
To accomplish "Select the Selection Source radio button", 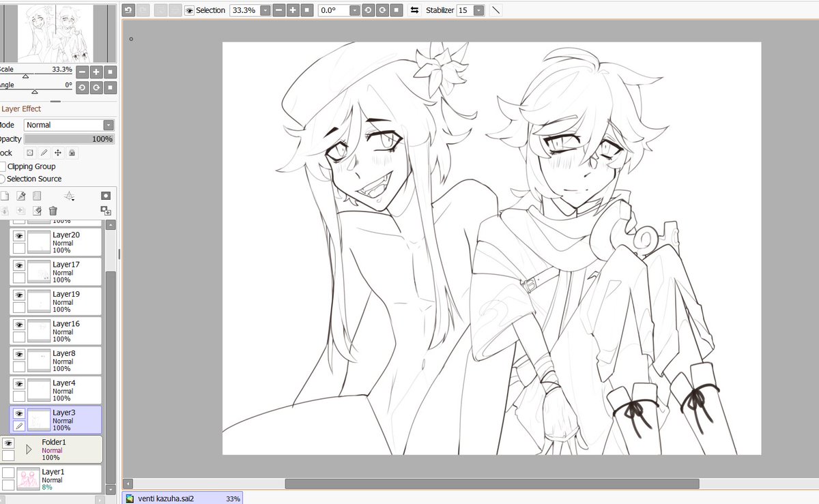I will 3,179.
